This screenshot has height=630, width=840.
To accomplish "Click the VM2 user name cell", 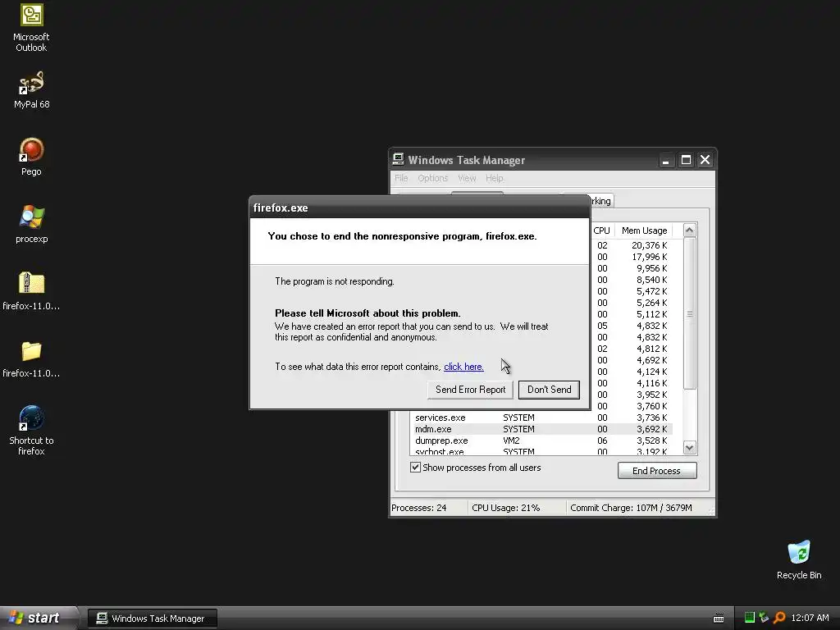I will click(x=511, y=441).
